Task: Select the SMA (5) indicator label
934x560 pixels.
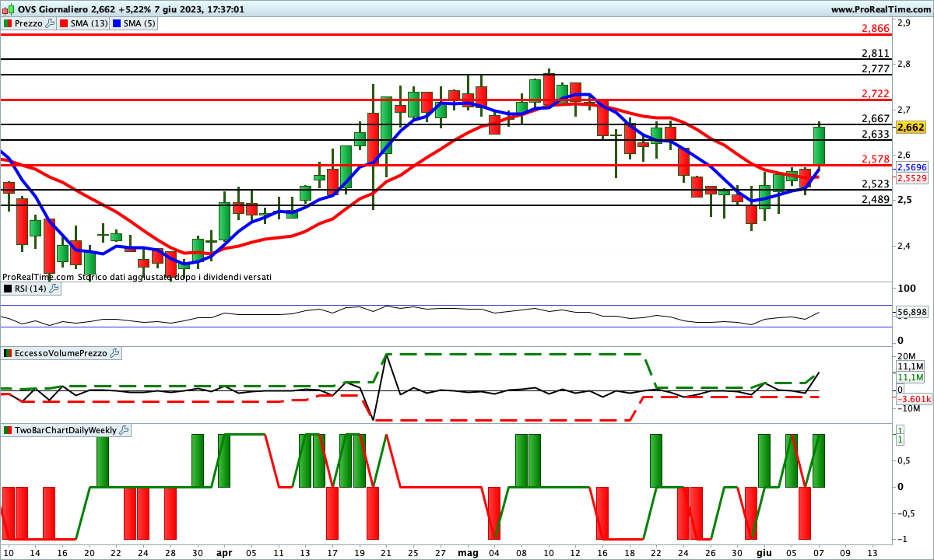Action: (139, 23)
